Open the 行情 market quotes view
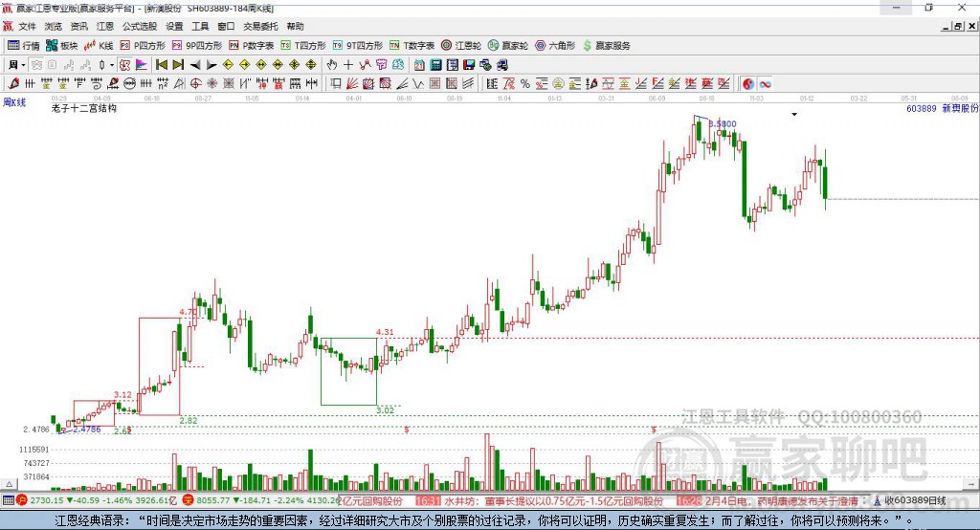This screenshot has width=980, height=530. 24,46
